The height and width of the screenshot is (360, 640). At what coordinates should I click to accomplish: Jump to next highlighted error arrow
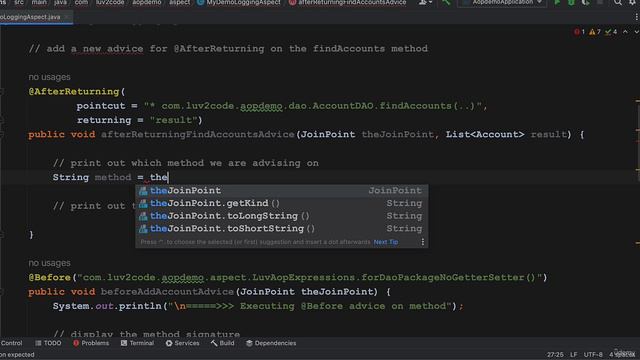pyautogui.click(x=636, y=32)
